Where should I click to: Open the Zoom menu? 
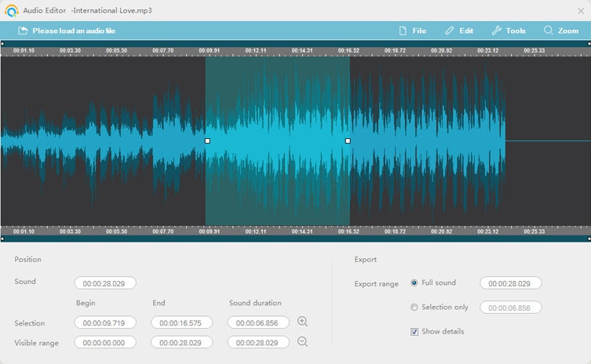[x=560, y=31]
